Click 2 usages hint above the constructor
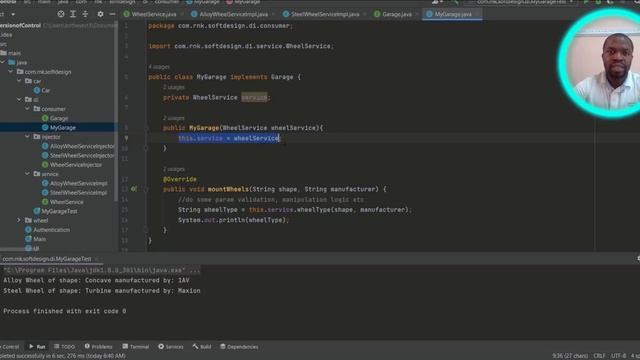640x360 pixels. click(x=173, y=118)
